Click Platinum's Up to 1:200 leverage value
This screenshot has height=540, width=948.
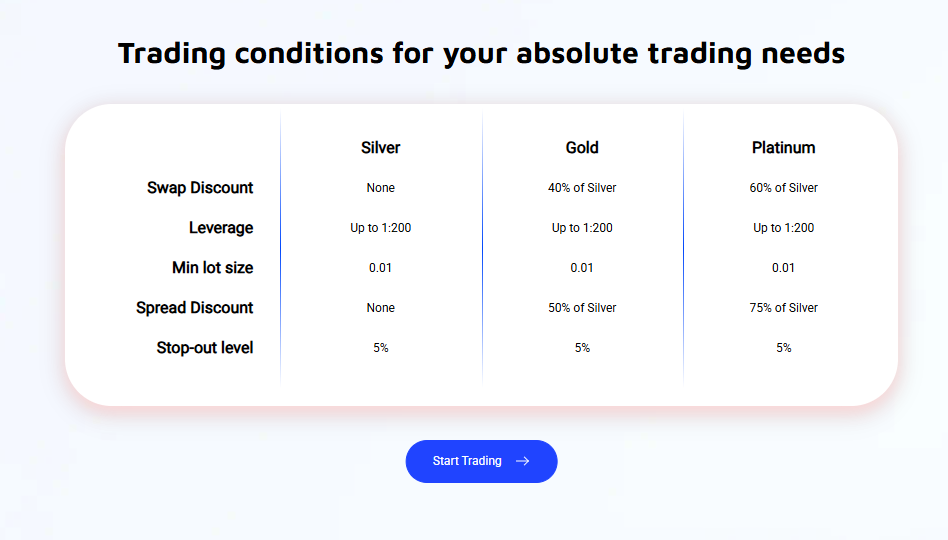pyautogui.click(x=783, y=228)
